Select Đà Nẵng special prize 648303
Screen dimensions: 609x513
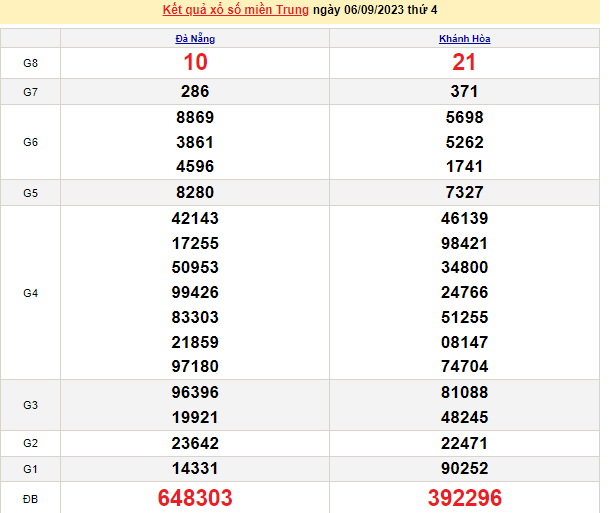[195, 498]
